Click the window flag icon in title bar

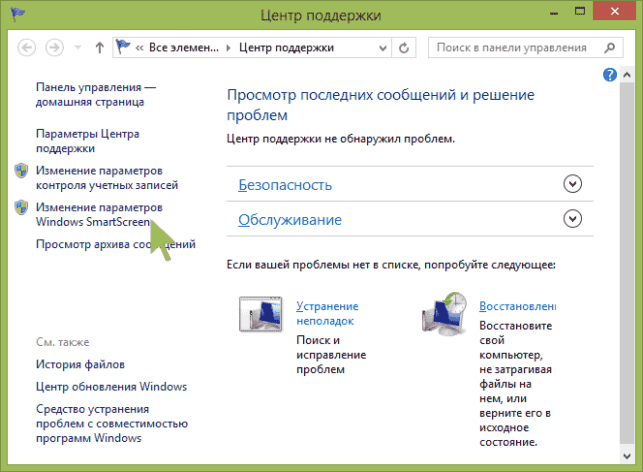(x=18, y=14)
